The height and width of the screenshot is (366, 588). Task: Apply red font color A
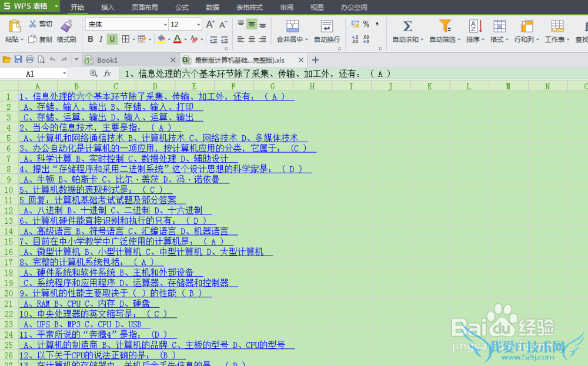point(178,39)
